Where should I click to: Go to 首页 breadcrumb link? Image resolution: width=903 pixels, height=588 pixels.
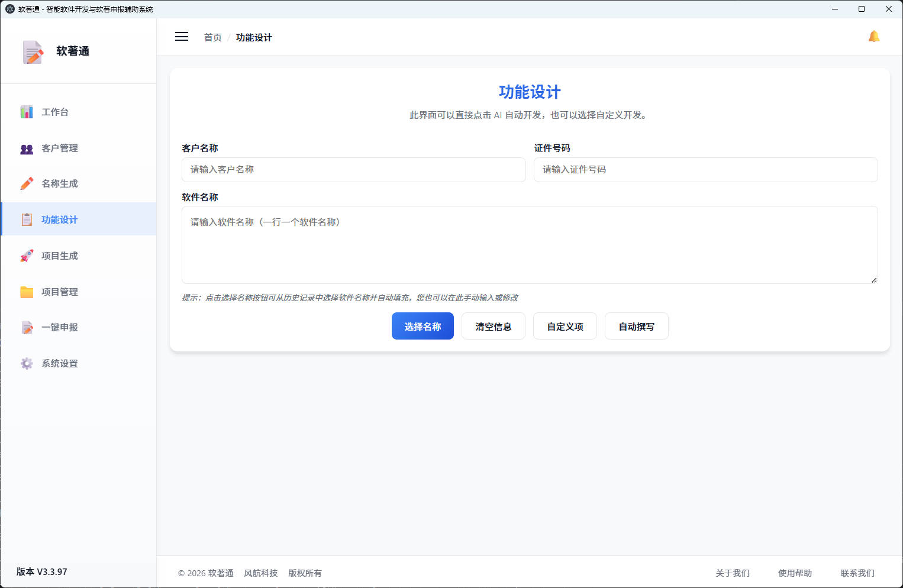pos(212,37)
